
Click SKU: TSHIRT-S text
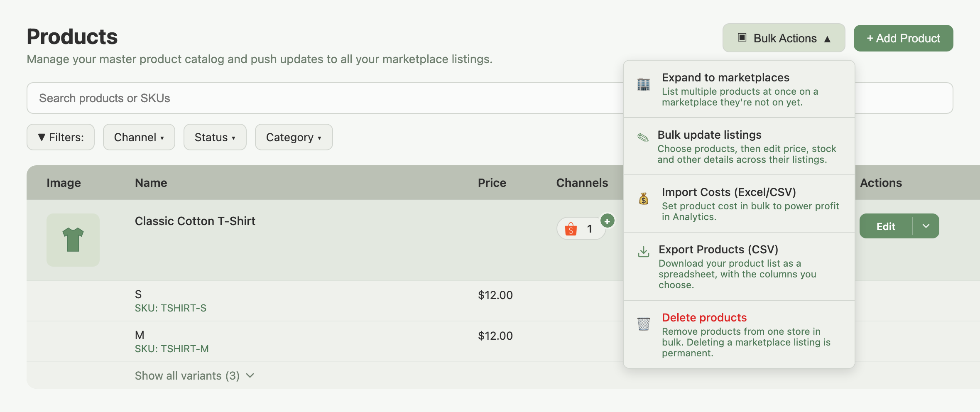(171, 308)
